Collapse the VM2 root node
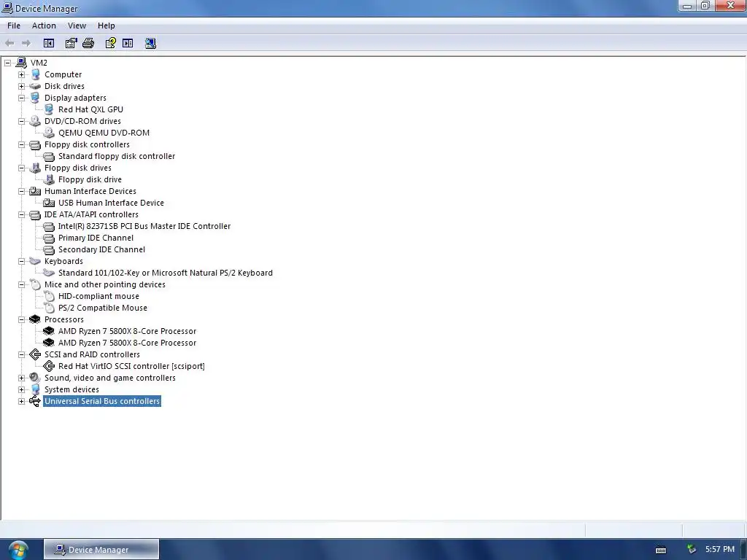Screen dimensions: 747x560 (7, 63)
